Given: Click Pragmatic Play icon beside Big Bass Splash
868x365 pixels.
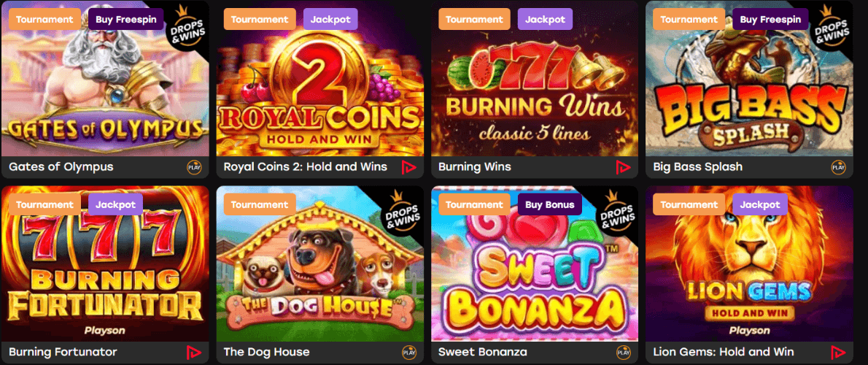Looking at the screenshot, I should 838,166.
